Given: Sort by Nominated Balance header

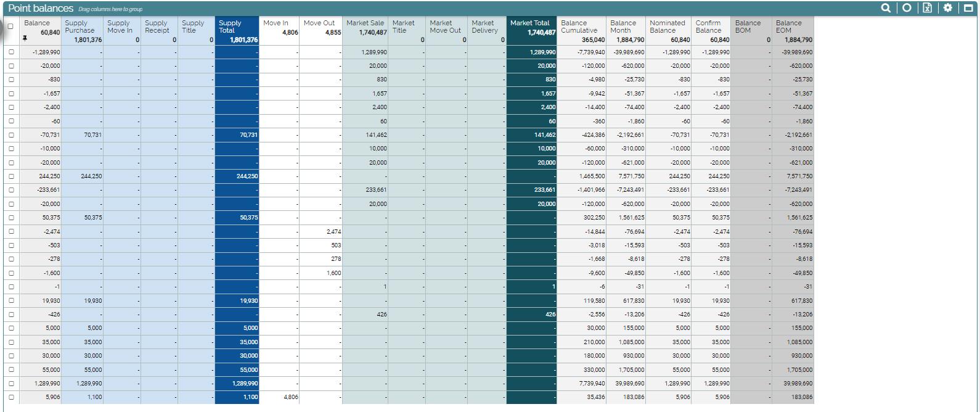Looking at the screenshot, I should [x=667, y=27].
